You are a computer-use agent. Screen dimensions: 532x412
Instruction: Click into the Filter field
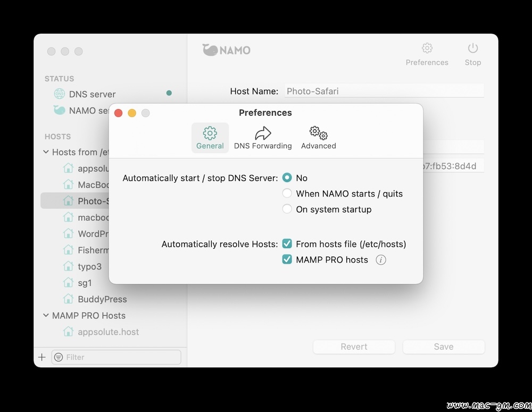click(116, 357)
